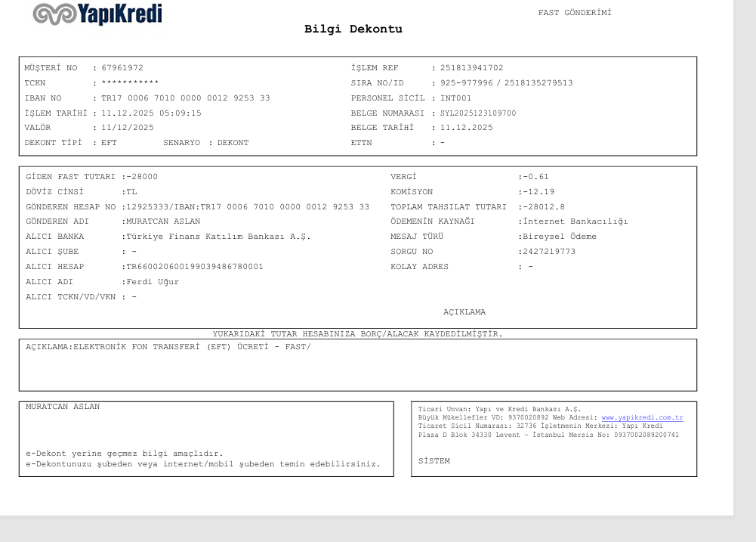Select the VALÖR date 11/12/2025
The height and width of the screenshot is (542, 756).
(x=128, y=128)
